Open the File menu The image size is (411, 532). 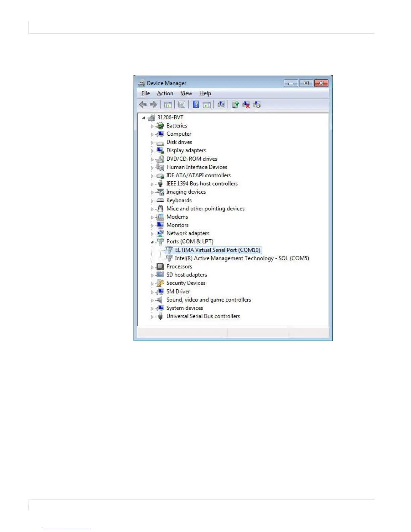click(146, 94)
